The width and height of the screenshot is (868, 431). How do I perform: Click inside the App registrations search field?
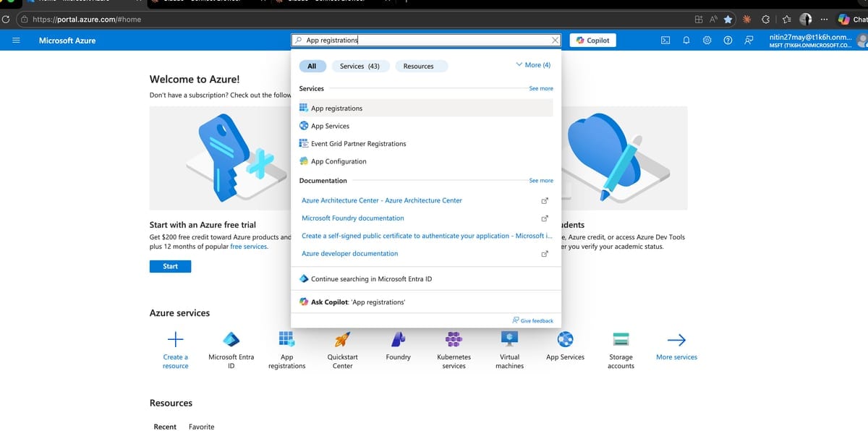[425, 40]
